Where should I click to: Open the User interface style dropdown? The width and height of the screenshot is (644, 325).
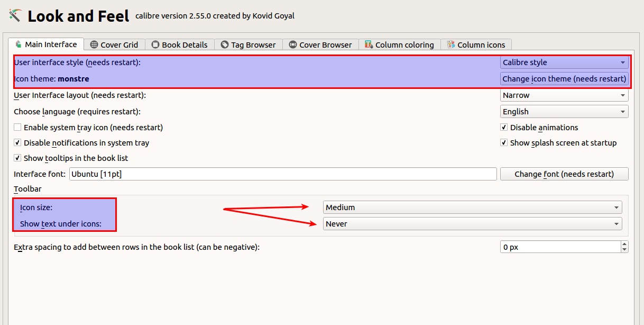point(564,62)
